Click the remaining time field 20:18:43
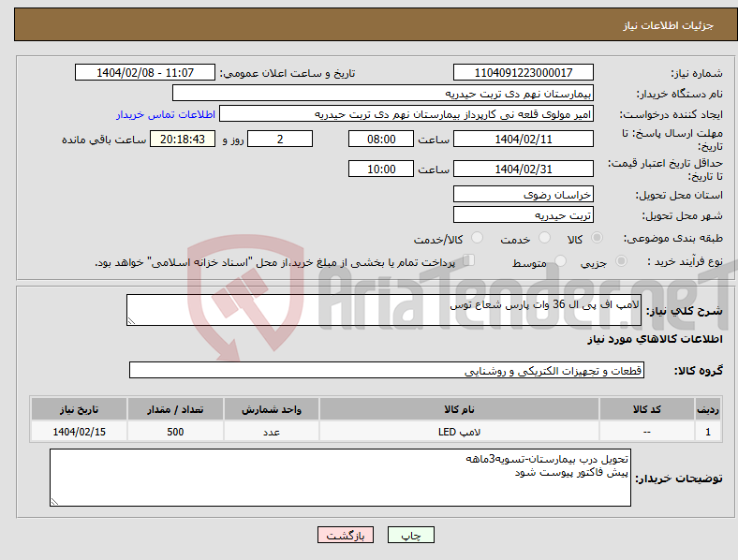The width and height of the screenshot is (738, 560). (x=183, y=139)
